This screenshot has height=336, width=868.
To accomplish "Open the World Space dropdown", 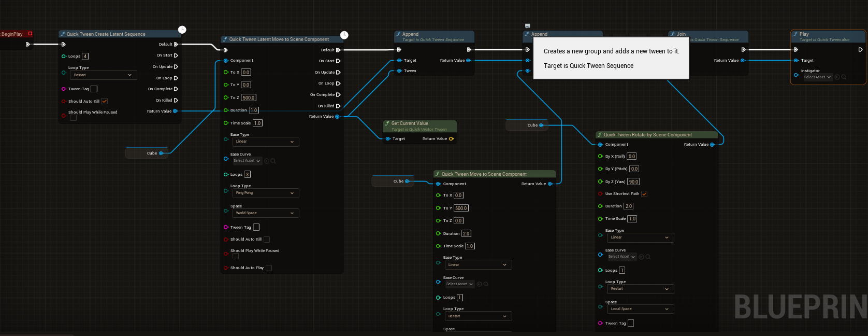I will tap(265, 213).
